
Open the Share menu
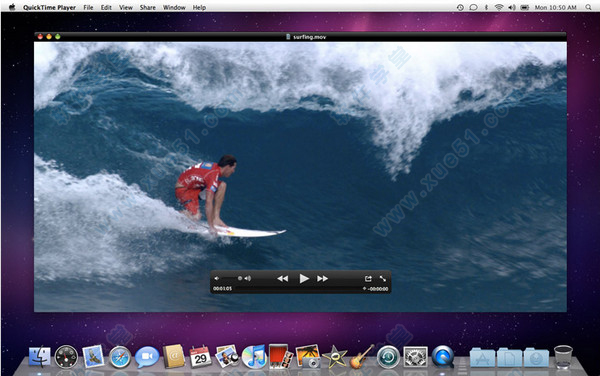(148, 7)
